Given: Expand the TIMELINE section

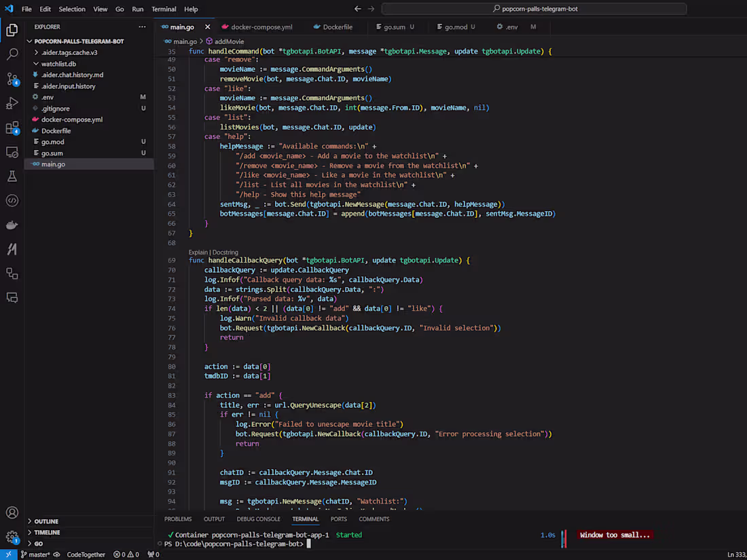Looking at the screenshot, I should coord(47,532).
